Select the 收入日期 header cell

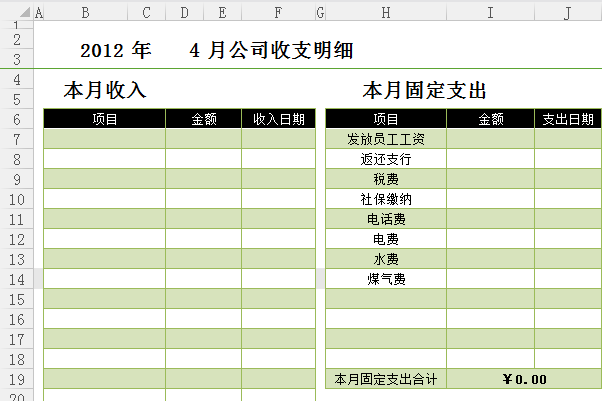pyautogui.click(x=278, y=119)
